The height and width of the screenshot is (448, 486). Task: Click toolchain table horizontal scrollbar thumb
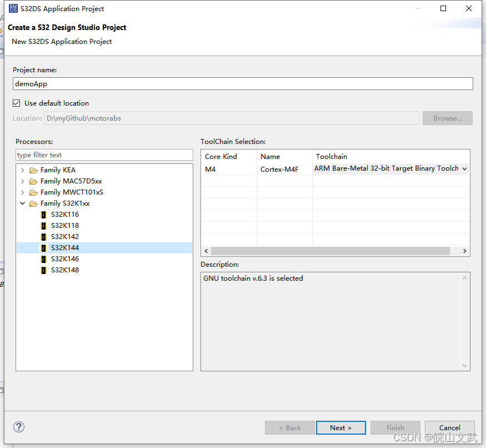[x=330, y=251]
